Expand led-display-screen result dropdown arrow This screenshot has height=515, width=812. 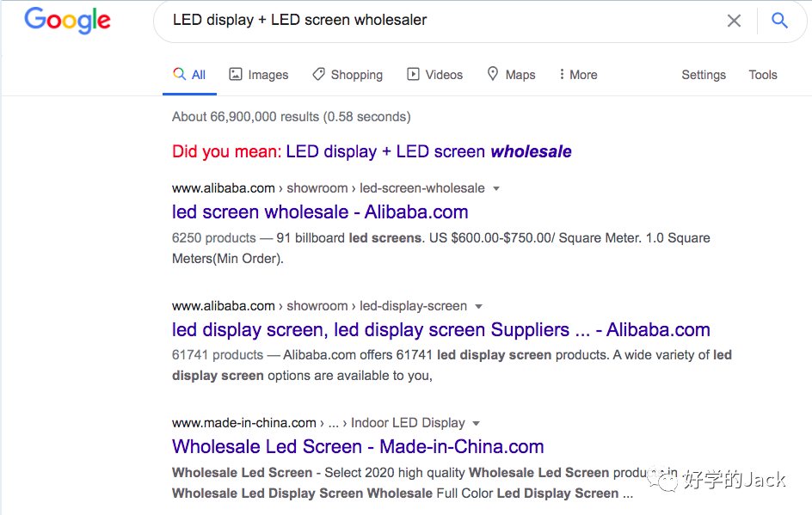[x=479, y=306]
